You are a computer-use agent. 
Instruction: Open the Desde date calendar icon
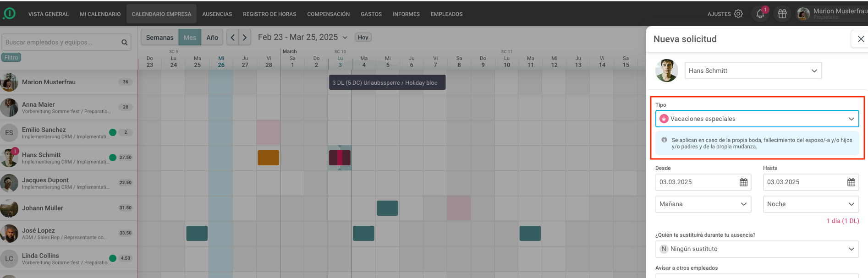(x=743, y=182)
